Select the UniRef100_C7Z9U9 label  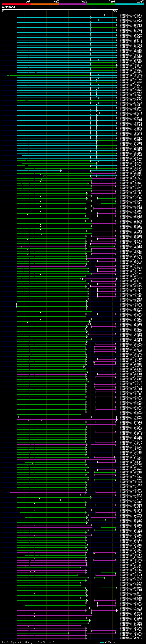tap(131, 198)
